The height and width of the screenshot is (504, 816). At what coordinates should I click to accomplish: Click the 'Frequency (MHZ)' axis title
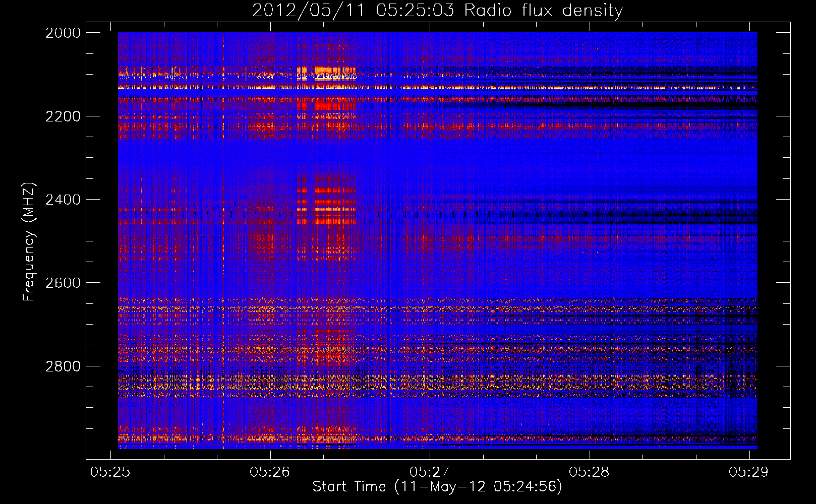[x=29, y=241]
